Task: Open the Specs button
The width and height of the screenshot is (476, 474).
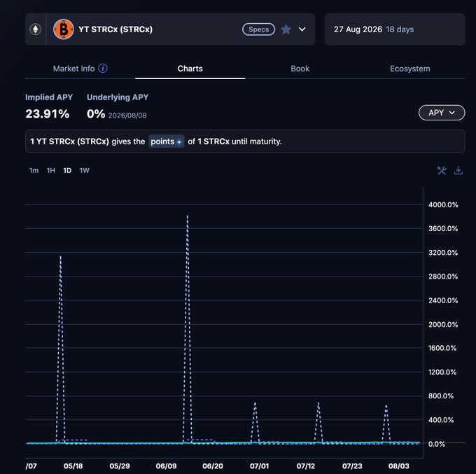Action: coord(258,29)
